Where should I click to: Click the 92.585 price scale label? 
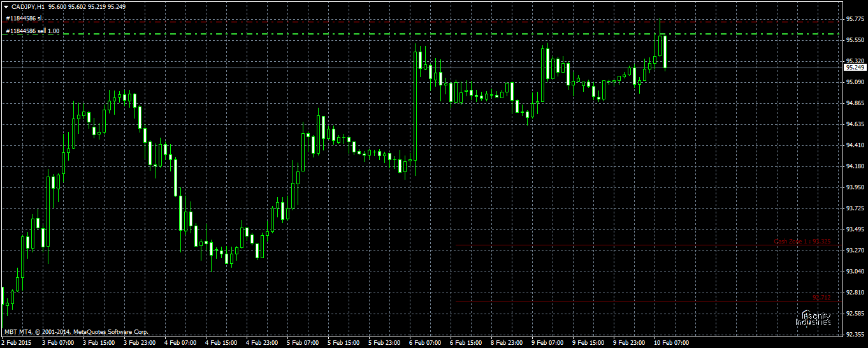(x=855, y=314)
